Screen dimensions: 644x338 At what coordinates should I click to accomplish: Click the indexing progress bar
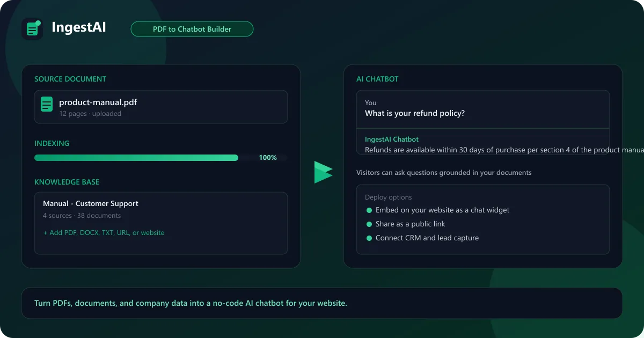pyautogui.click(x=161, y=158)
